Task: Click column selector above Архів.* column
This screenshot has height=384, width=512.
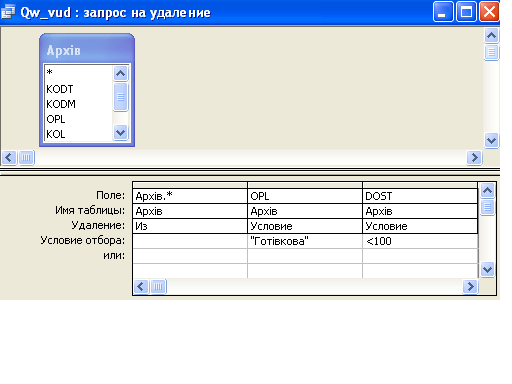Action: point(190,185)
